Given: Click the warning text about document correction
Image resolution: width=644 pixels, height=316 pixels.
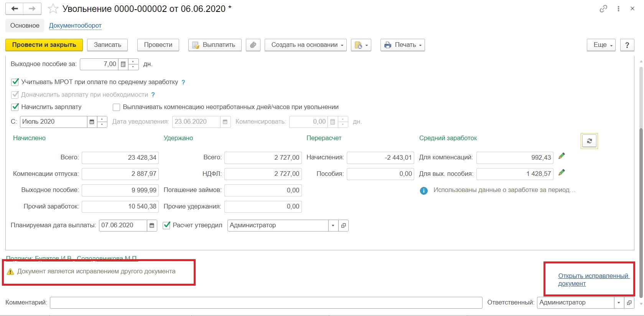Looking at the screenshot, I should pyautogui.click(x=96, y=271).
